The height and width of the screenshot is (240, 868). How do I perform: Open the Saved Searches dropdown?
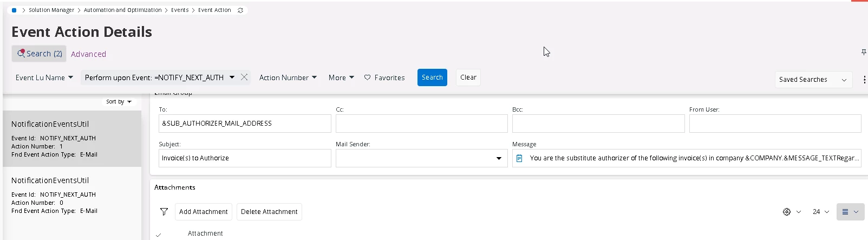click(813, 80)
